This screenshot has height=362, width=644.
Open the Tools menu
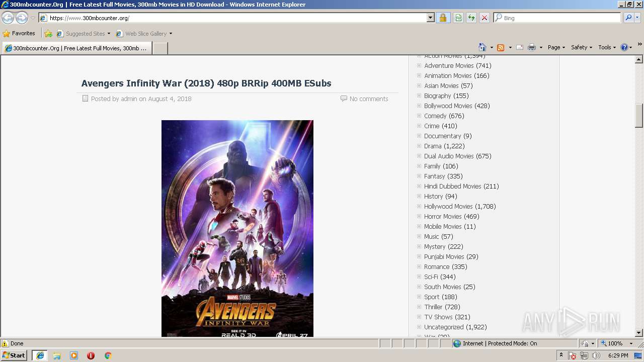coord(606,47)
